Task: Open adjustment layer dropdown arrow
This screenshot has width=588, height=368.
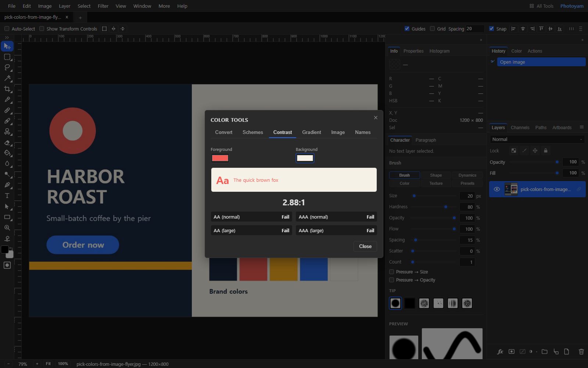Action: click(x=537, y=352)
